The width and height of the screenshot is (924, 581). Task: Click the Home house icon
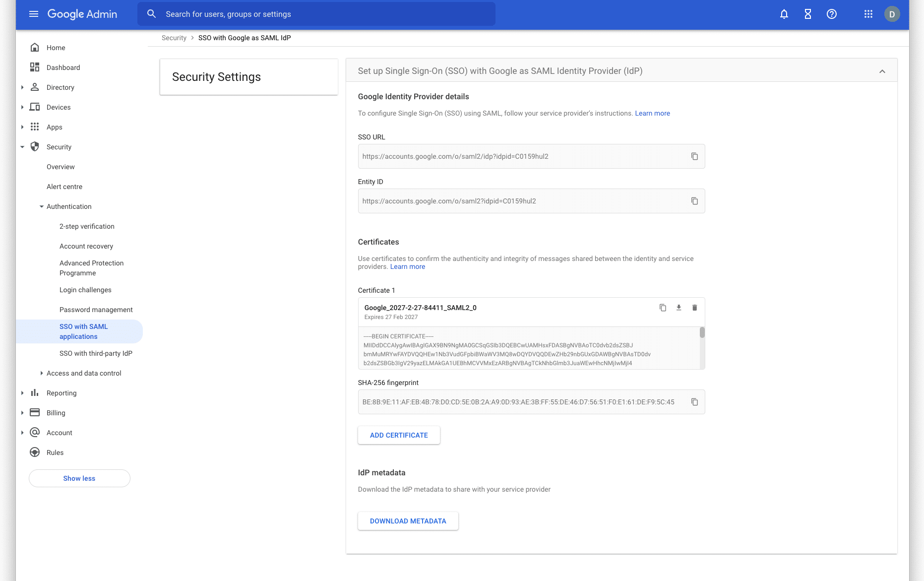35,48
